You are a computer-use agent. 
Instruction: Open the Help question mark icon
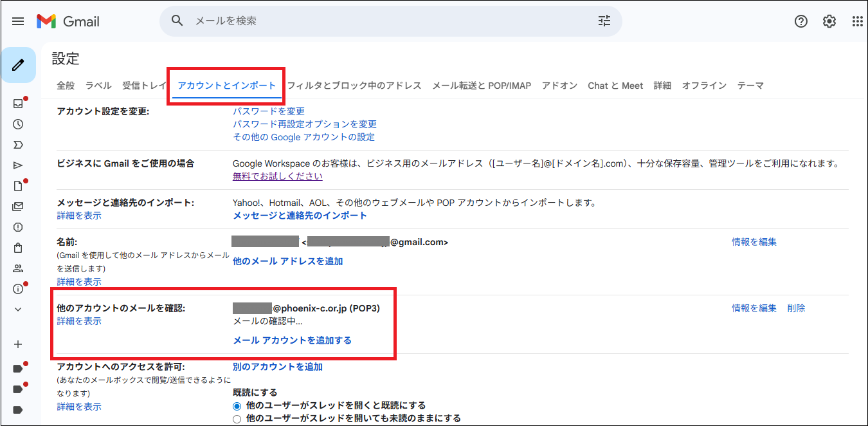coord(800,21)
